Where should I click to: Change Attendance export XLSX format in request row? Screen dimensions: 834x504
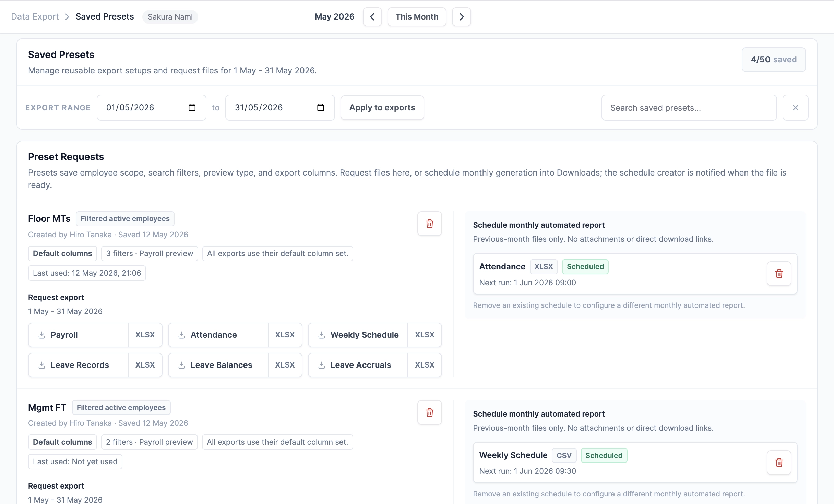coord(285,335)
